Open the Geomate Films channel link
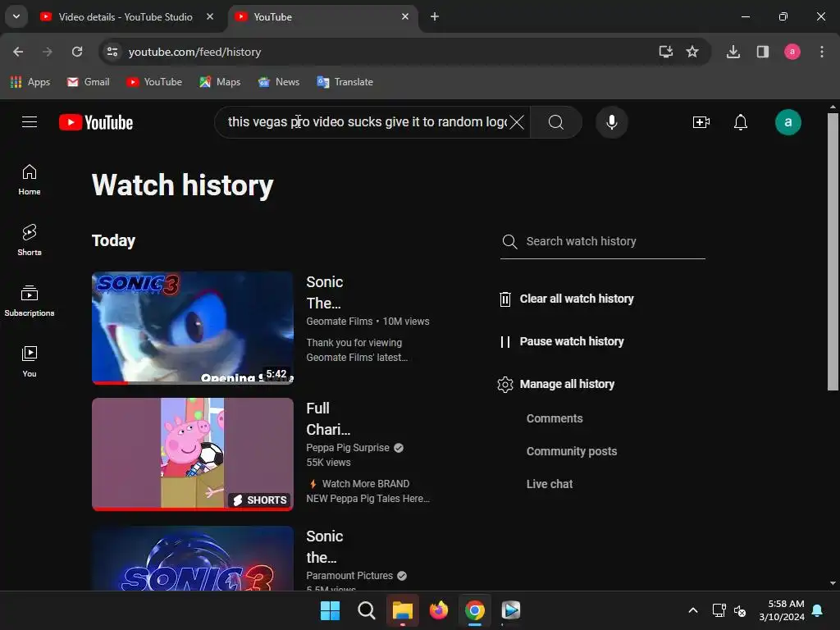Image resolution: width=840 pixels, height=630 pixels. point(339,322)
